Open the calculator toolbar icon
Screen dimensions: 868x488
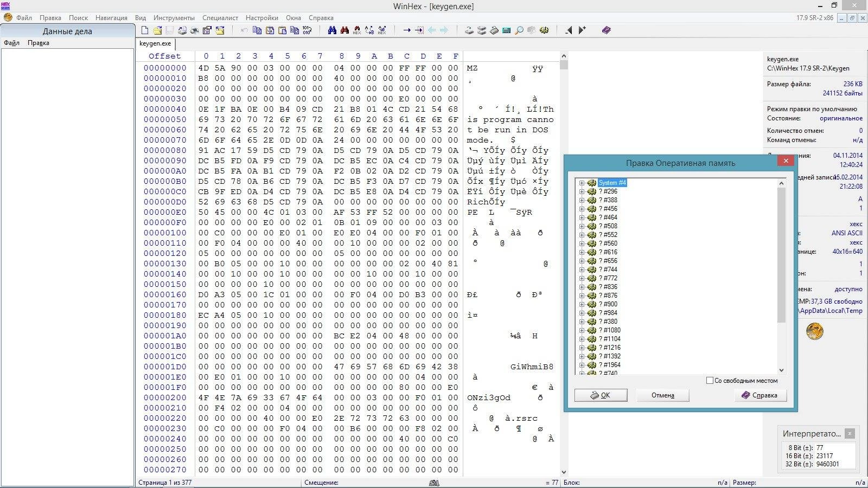coord(506,30)
